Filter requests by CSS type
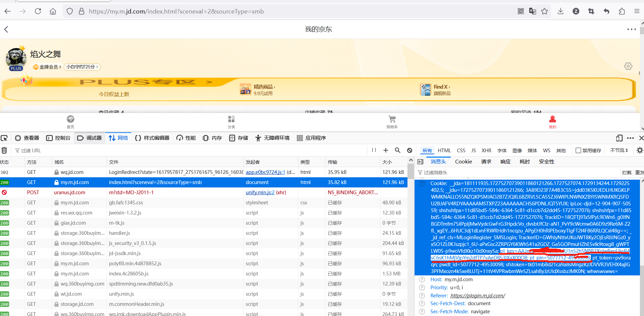 [x=461, y=151]
